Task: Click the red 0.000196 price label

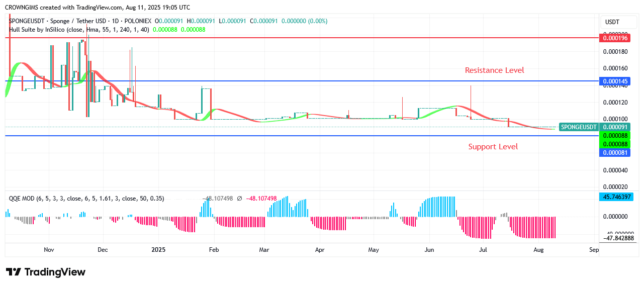Action: 615,38
